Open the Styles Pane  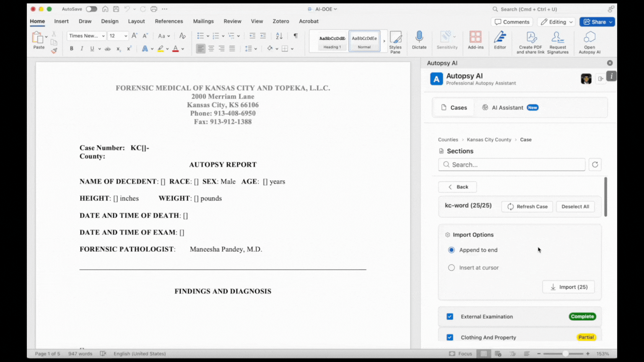click(x=395, y=41)
